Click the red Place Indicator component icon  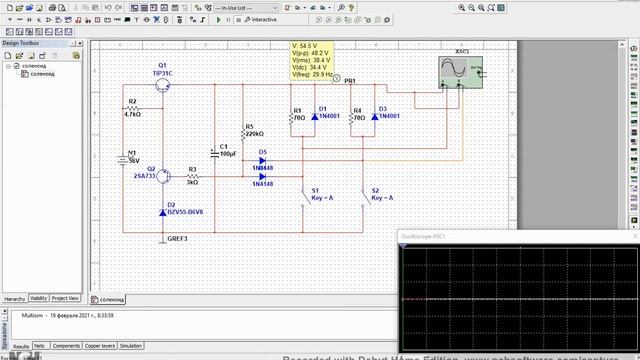(98, 20)
